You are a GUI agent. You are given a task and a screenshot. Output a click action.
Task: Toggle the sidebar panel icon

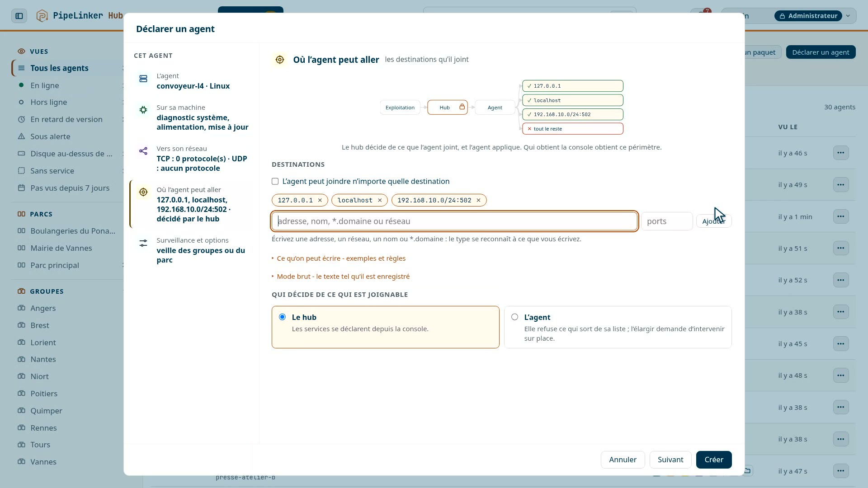(x=19, y=16)
